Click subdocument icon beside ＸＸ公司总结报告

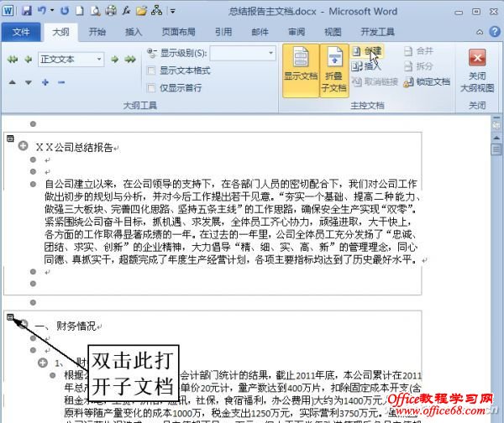click(x=10, y=138)
